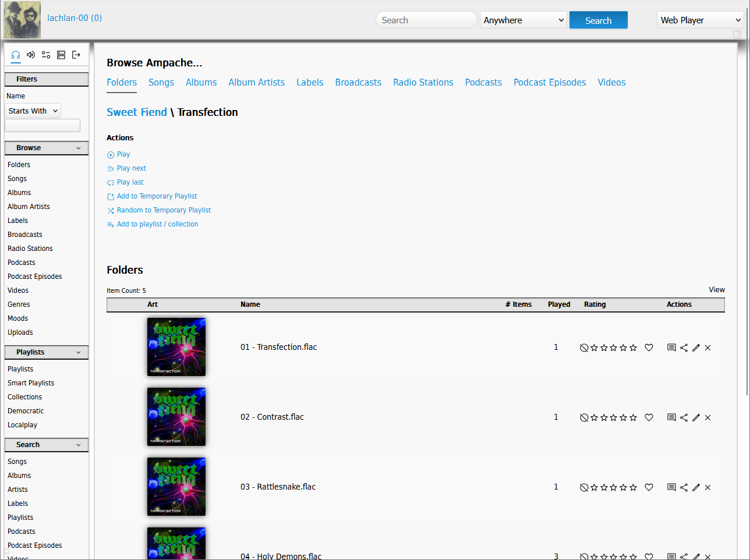Viewport: 750px width, 560px height.
Task: Open comments for 02 - Contrast.flac
Action: [671, 417]
